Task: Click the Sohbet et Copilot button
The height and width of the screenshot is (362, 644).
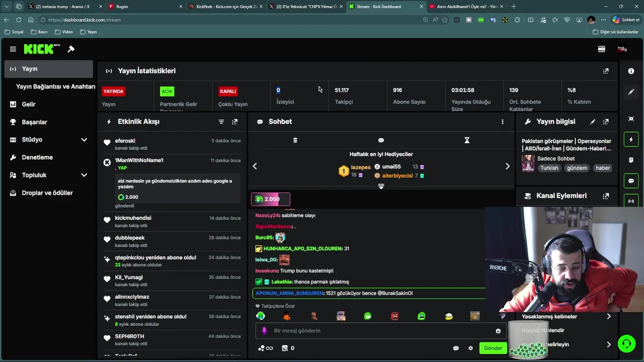Action: (x=626, y=20)
